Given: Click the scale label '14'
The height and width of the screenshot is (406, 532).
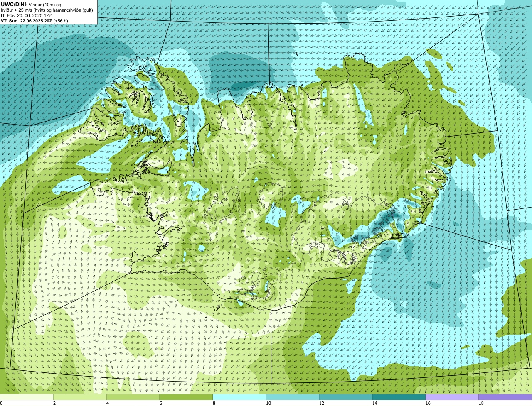Looking at the screenshot, I should [x=375, y=403].
